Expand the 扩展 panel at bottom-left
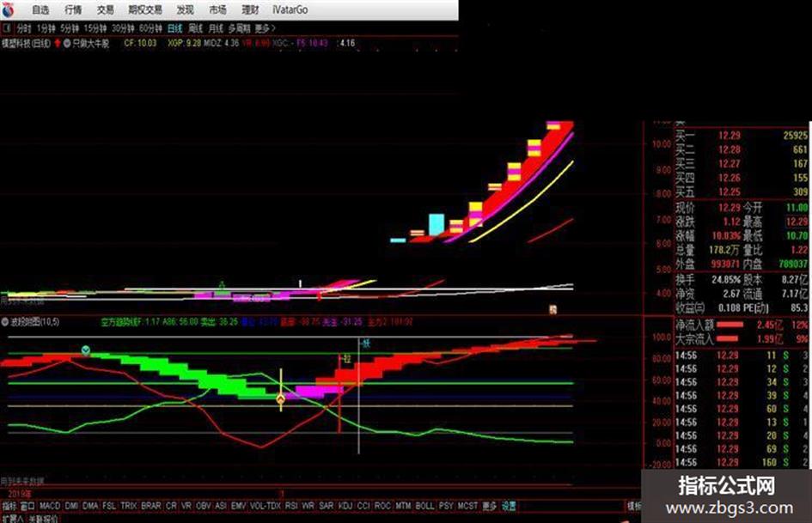Image resolution: width=812 pixels, height=523 pixels. coord(12,519)
